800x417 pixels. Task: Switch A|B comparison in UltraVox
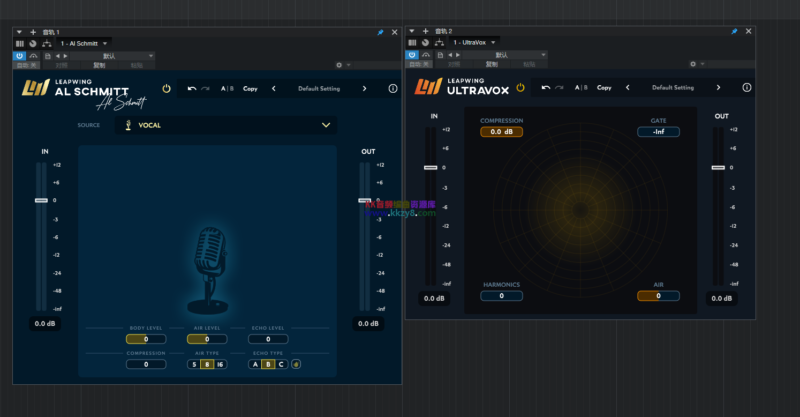point(581,88)
